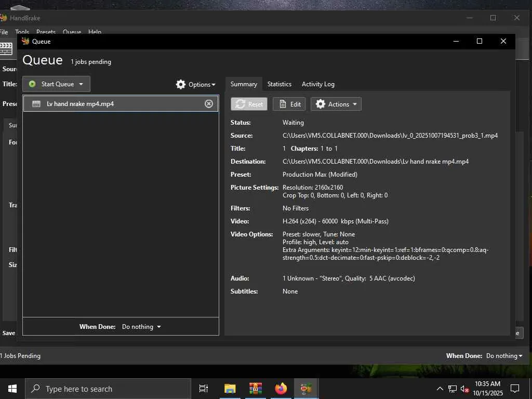Minimize the Queue window
Image resolution: width=532 pixels, height=399 pixels.
point(456,41)
